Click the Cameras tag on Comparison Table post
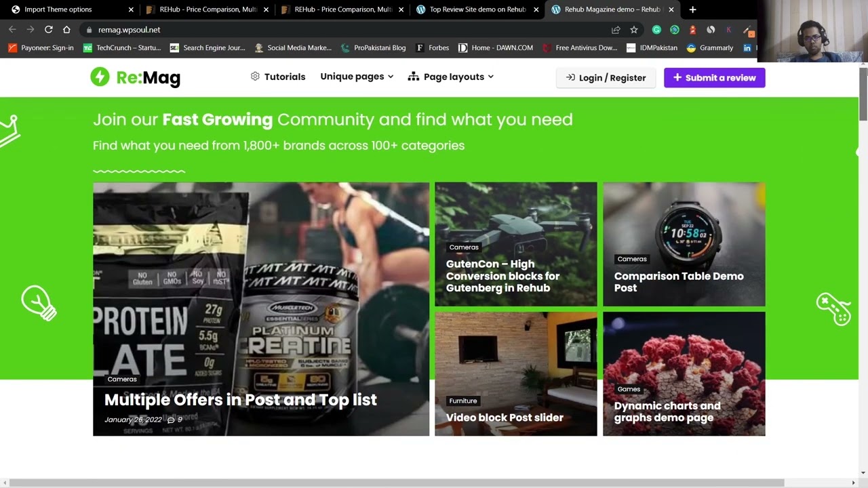868x488 pixels. coord(632,259)
